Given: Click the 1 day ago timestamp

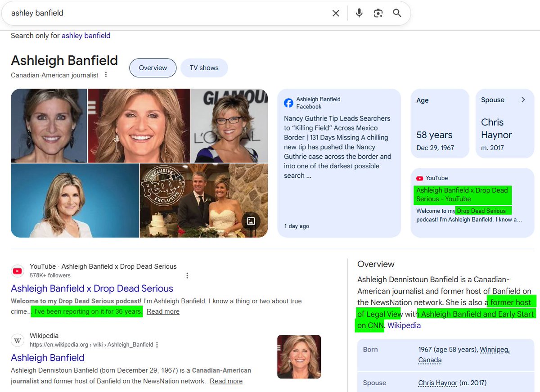Looking at the screenshot, I should tap(297, 226).
